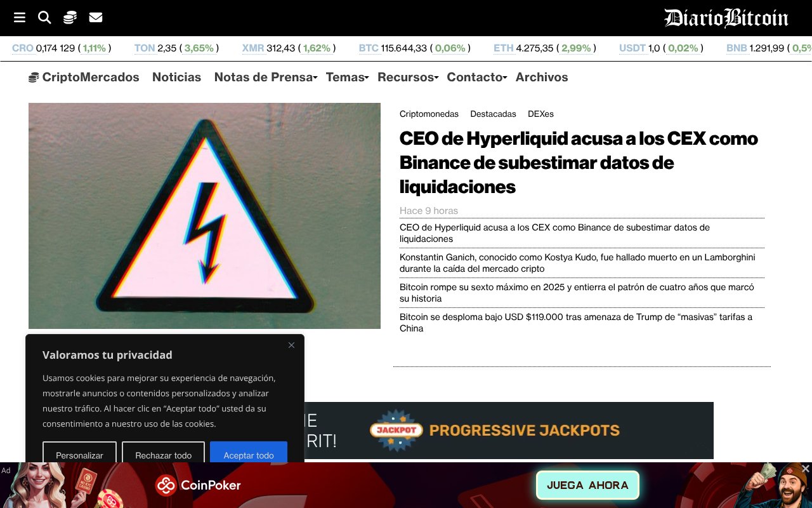Image resolution: width=812 pixels, height=508 pixels.
Task: Click the Jackpot badge in the casino ad
Action: pos(396,431)
